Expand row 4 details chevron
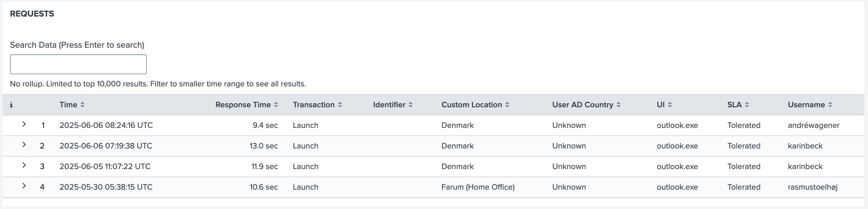 [24, 186]
